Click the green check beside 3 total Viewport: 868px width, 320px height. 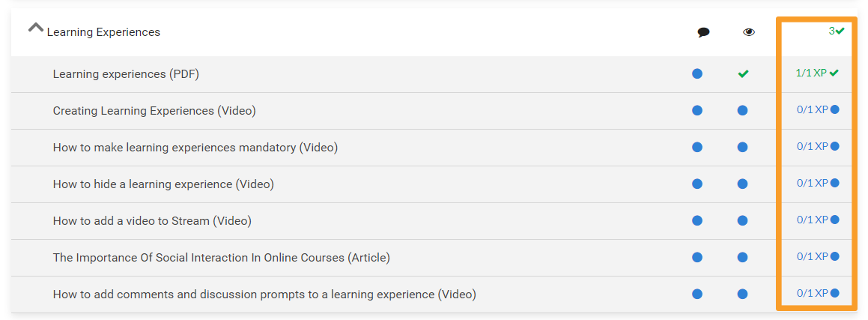840,31
